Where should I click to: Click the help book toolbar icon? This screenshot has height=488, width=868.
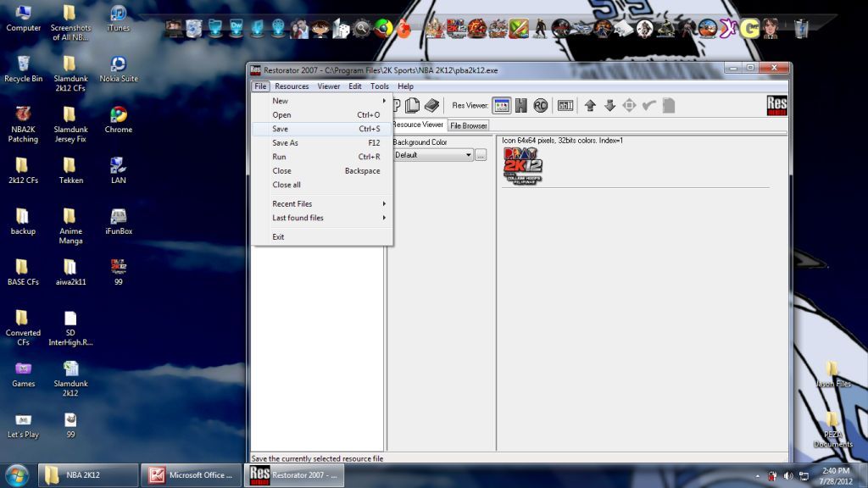click(x=431, y=105)
